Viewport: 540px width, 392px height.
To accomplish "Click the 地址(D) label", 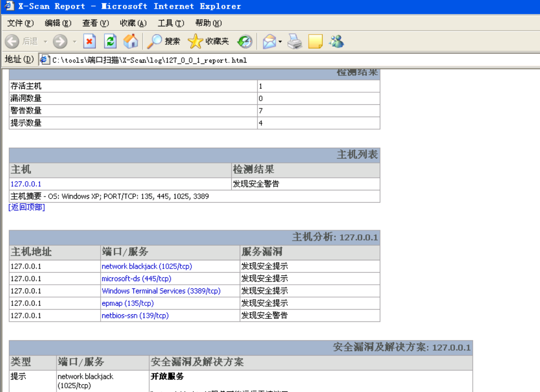I will pyautogui.click(x=19, y=60).
